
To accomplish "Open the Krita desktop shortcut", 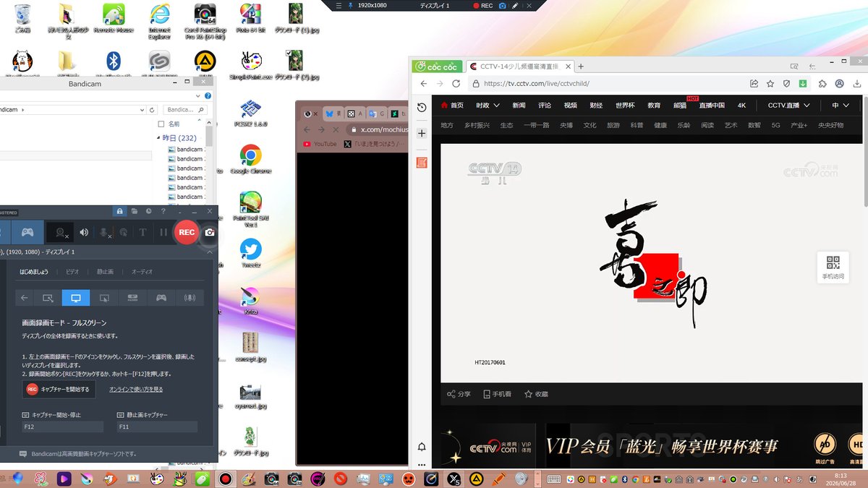I will point(250,300).
